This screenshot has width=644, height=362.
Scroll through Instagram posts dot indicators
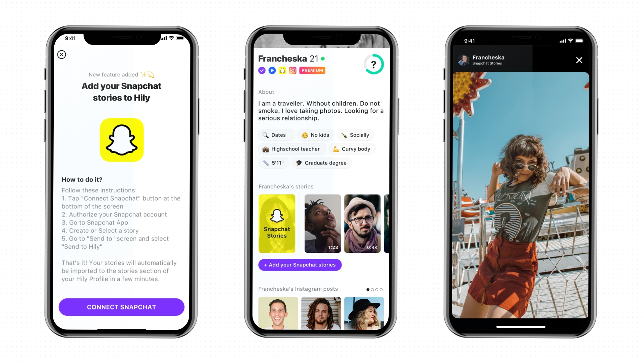click(x=373, y=289)
